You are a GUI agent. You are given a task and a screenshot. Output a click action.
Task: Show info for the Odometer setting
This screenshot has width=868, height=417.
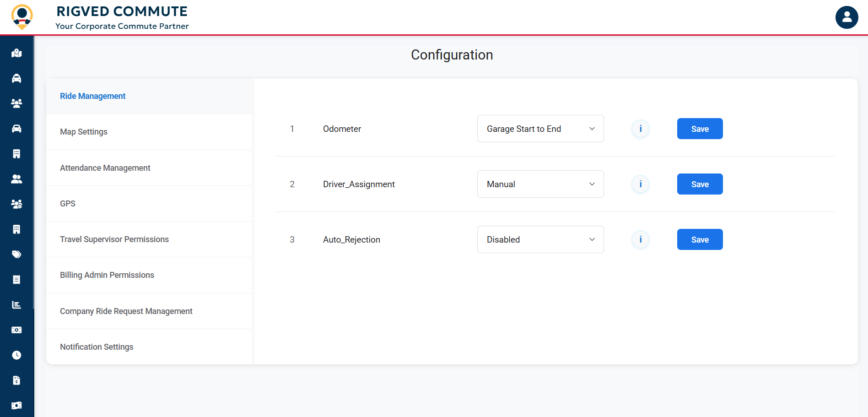tap(640, 129)
